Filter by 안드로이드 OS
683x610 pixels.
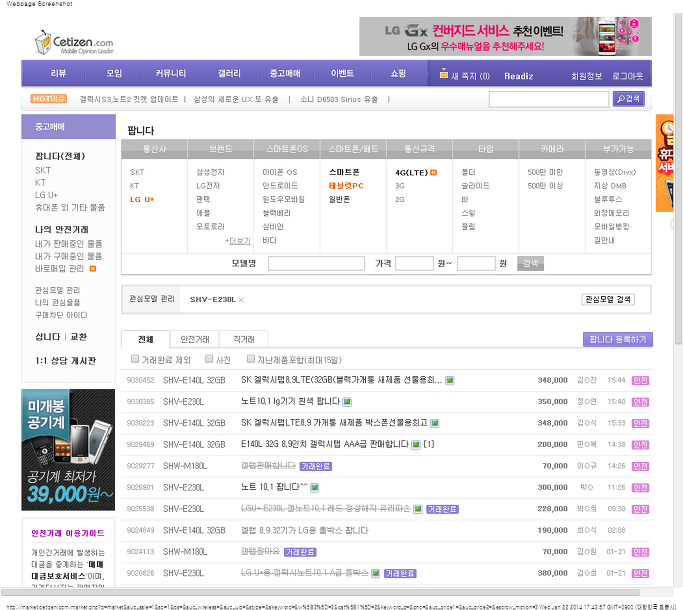pos(280,186)
